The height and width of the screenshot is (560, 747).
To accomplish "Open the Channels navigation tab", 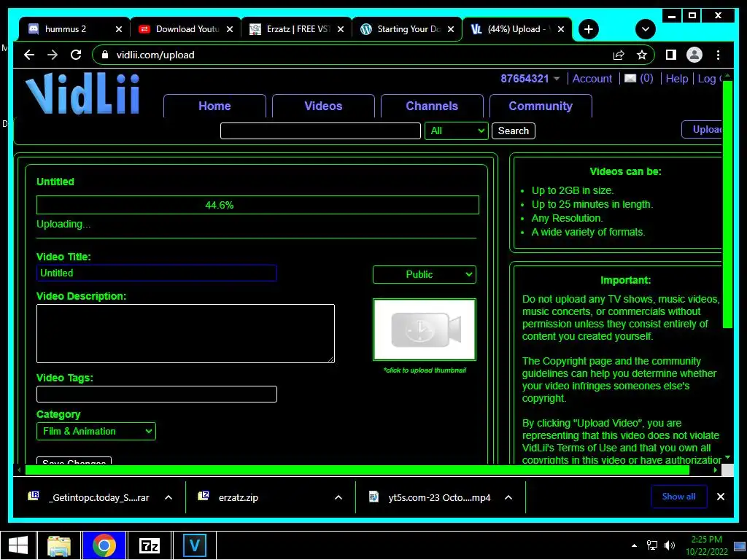I will pos(432,106).
